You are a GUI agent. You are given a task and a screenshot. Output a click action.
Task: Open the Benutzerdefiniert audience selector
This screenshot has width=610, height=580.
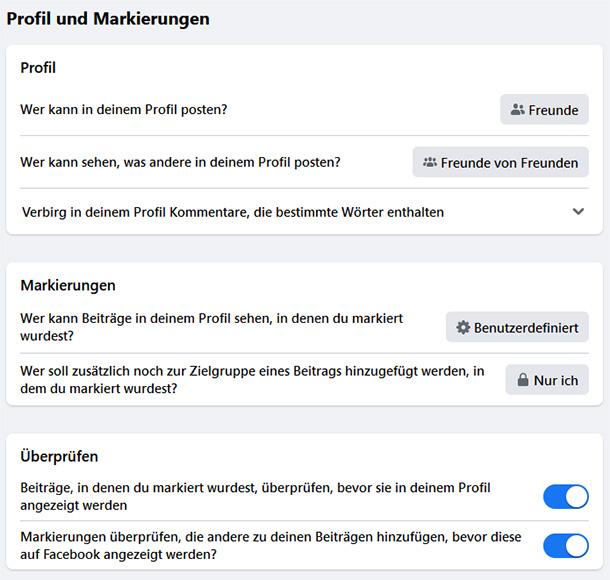pos(517,327)
